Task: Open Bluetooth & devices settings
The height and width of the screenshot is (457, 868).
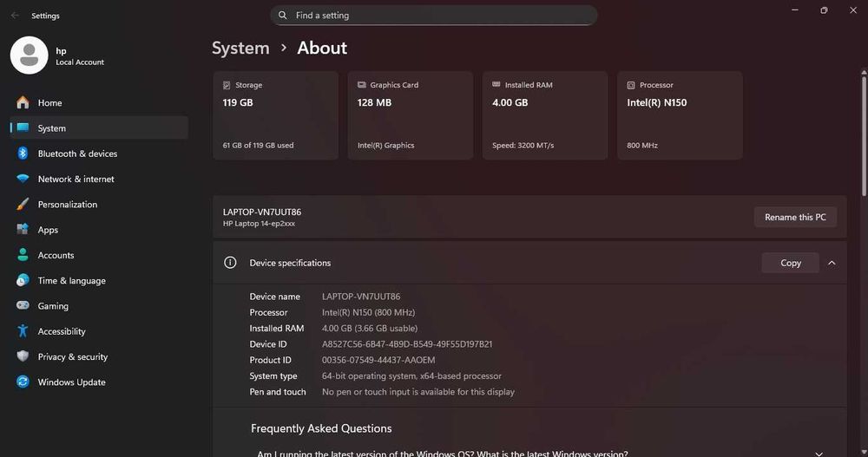Action: click(x=99, y=153)
